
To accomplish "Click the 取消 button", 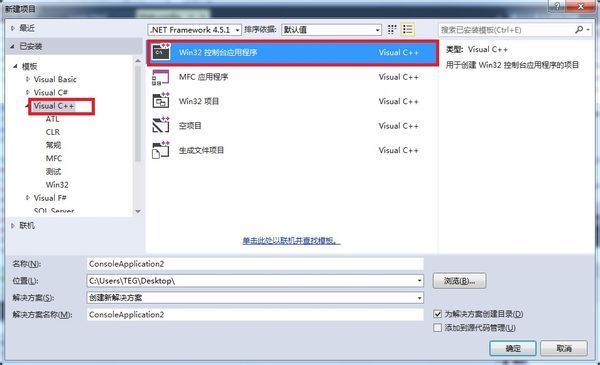I will [564, 349].
